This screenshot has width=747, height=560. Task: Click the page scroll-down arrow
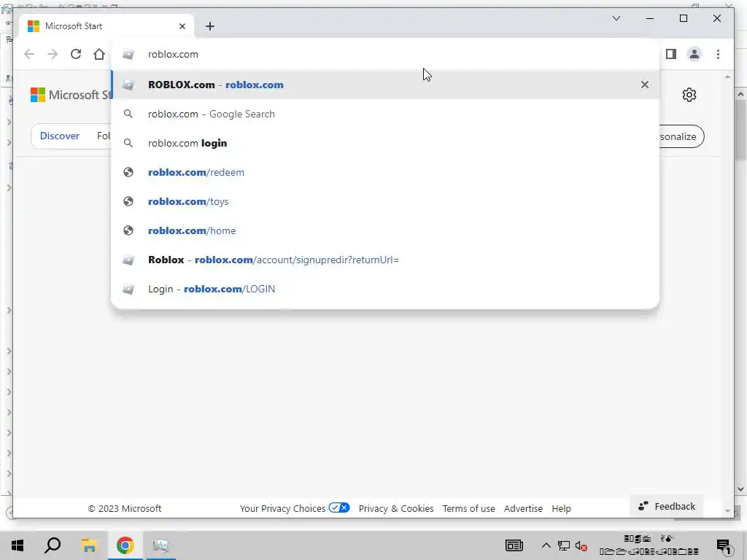point(727,511)
